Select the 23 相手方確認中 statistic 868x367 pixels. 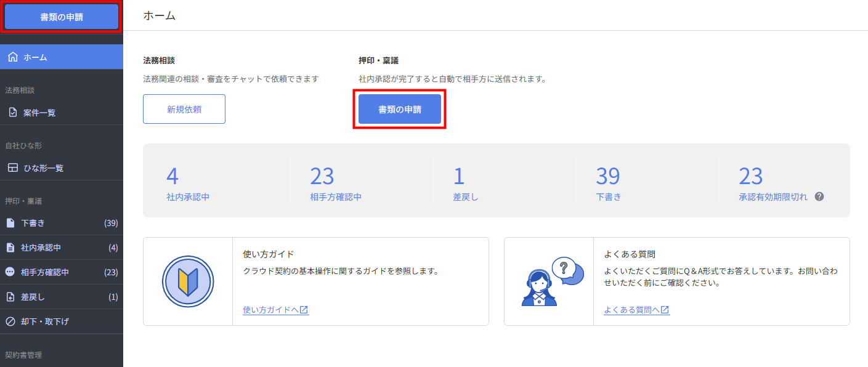335,184
